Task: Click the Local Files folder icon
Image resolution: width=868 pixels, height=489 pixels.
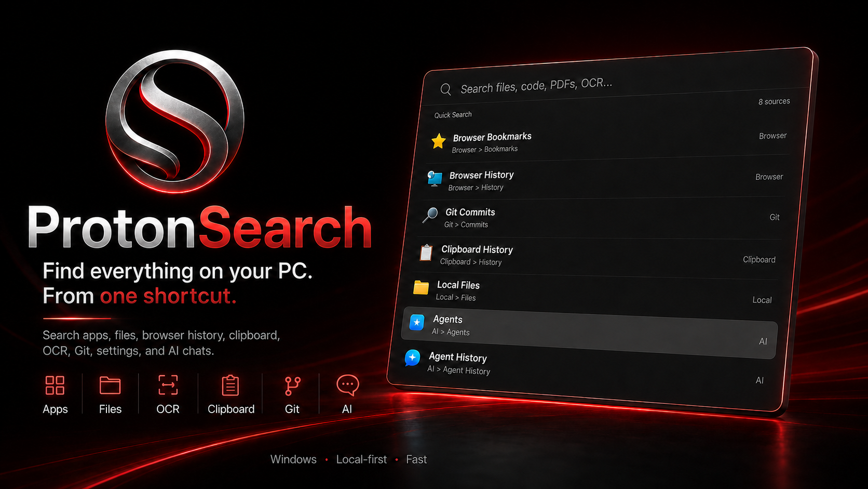Action: click(x=421, y=287)
